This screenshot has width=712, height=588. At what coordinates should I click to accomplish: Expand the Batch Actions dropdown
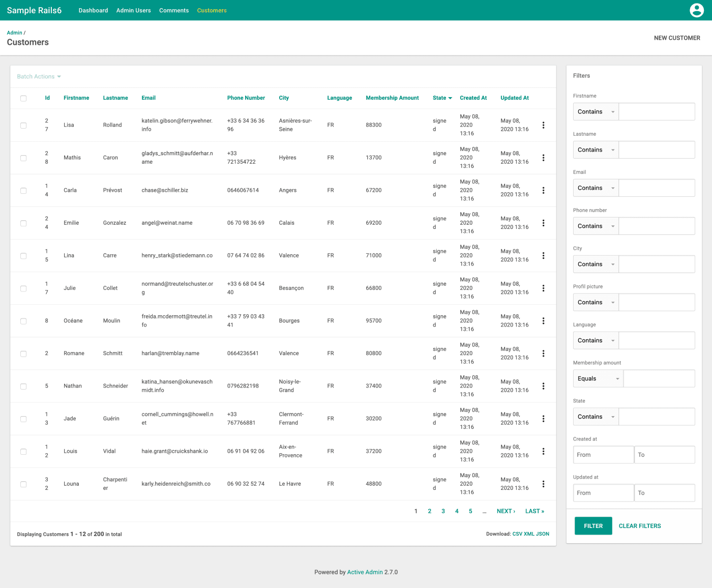(x=39, y=76)
